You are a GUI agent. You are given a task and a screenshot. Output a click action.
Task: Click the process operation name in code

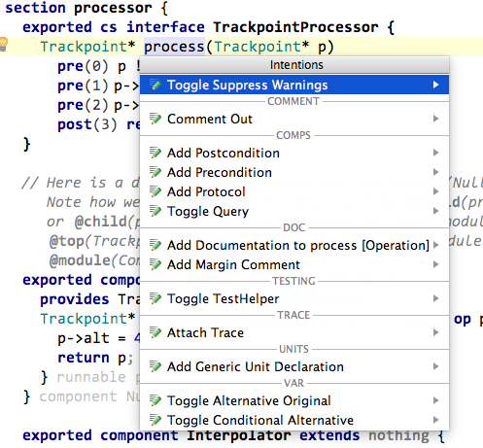pos(174,47)
